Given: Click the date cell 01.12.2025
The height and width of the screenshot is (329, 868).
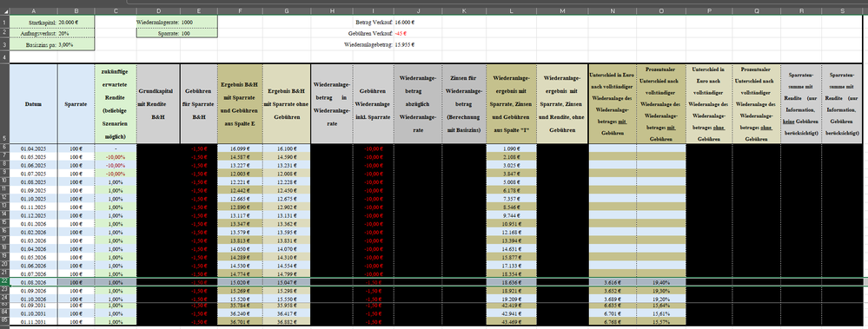Looking at the screenshot, I should point(33,215).
